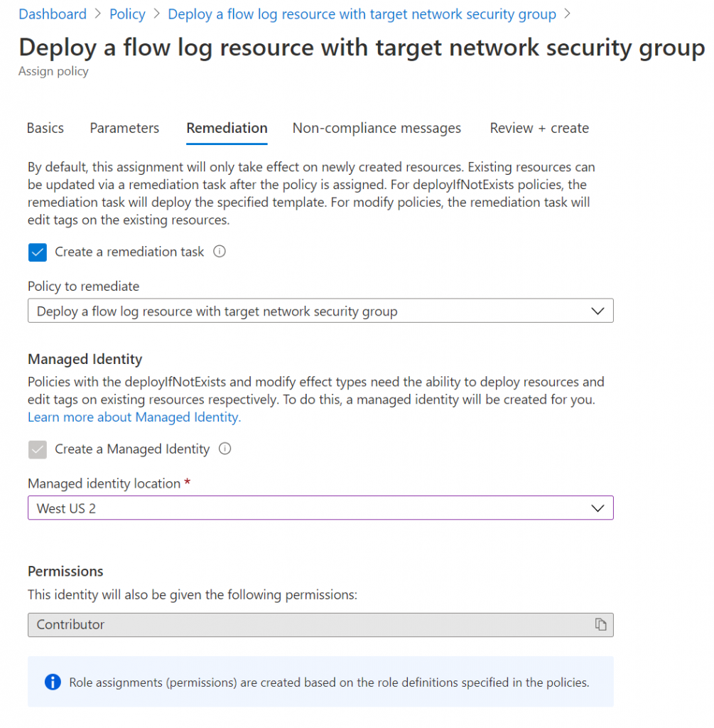Open the Review + create tab
This screenshot has height=728, width=714.
(539, 129)
